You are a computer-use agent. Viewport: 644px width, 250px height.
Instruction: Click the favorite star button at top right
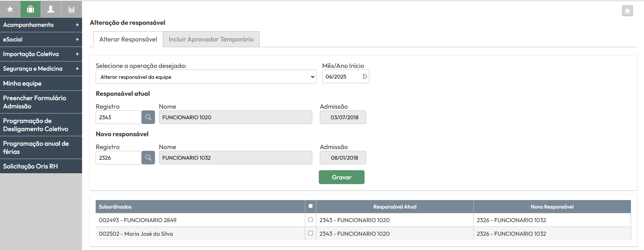(627, 11)
